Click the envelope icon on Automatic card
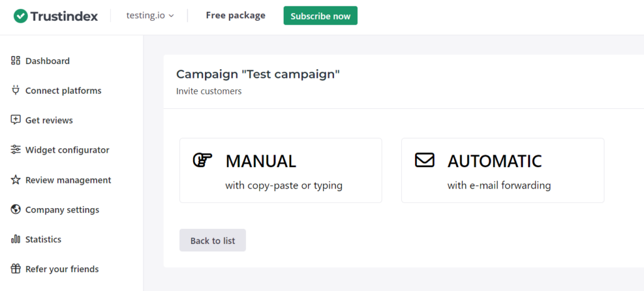This screenshot has width=644, height=291. coord(425,160)
